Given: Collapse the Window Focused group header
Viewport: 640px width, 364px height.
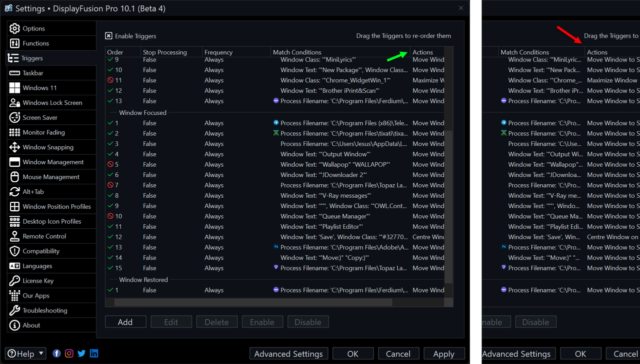Looking at the screenshot, I should point(142,112).
